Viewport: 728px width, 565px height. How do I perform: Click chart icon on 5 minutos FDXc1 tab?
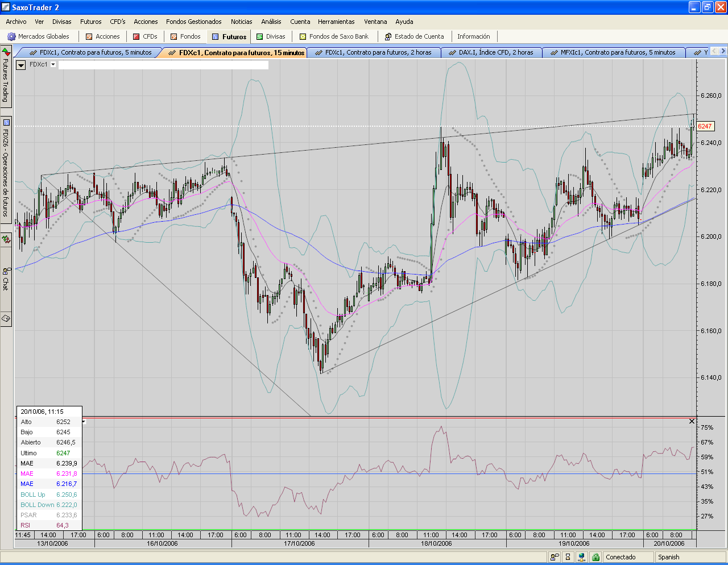click(x=33, y=52)
